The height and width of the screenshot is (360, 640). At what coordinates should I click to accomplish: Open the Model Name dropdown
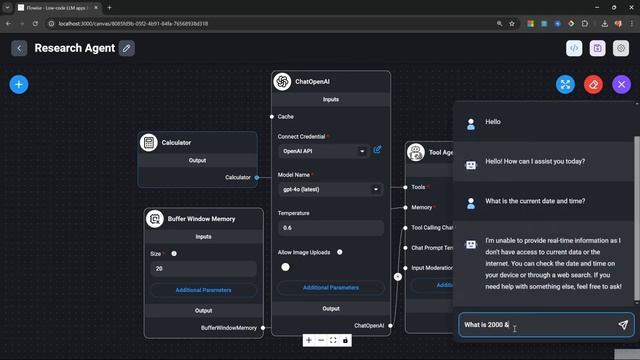(331, 189)
